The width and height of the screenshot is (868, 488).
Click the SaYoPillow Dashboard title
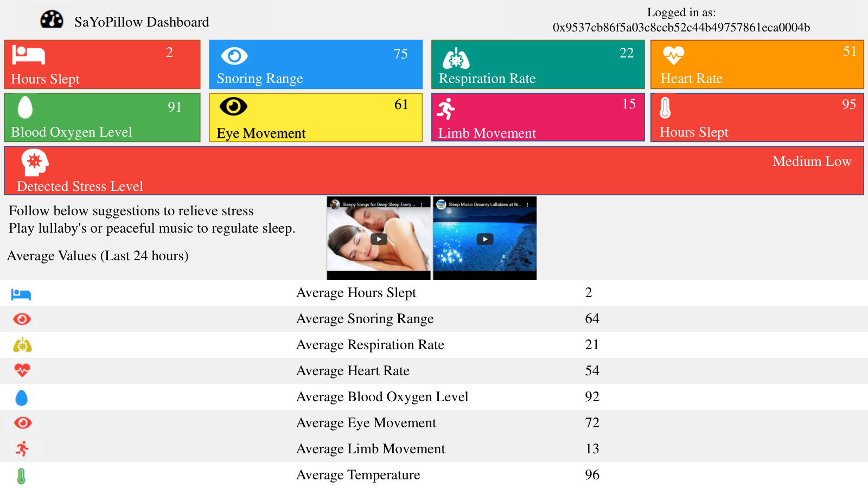(142, 22)
